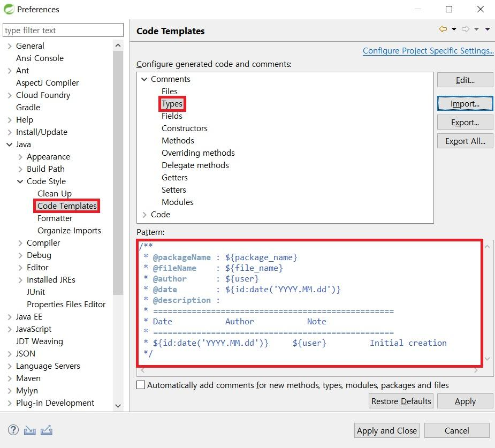Select Gradle preference page

28,108
